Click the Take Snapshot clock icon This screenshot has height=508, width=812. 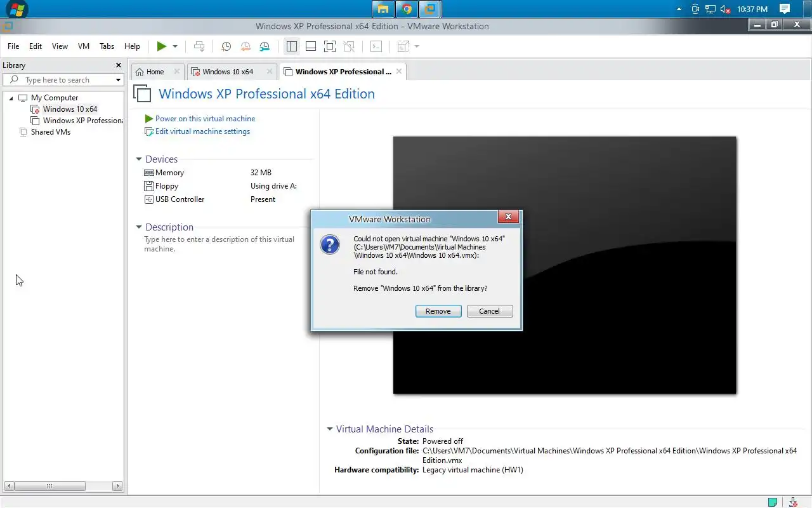point(226,46)
